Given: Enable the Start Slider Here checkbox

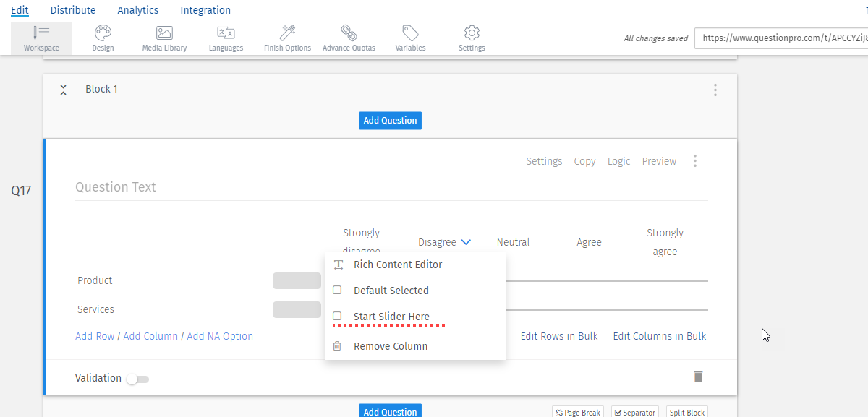Looking at the screenshot, I should click(x=337, y=317).
